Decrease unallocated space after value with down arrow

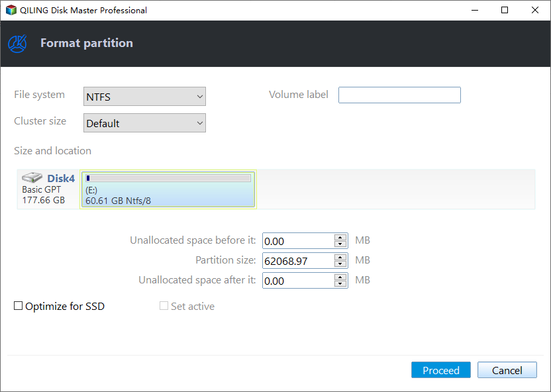(x=340, y=284)
